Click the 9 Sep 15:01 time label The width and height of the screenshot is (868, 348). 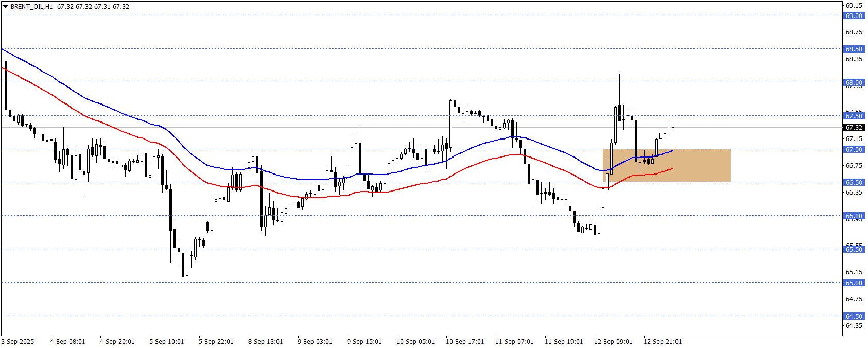point(364,341)
